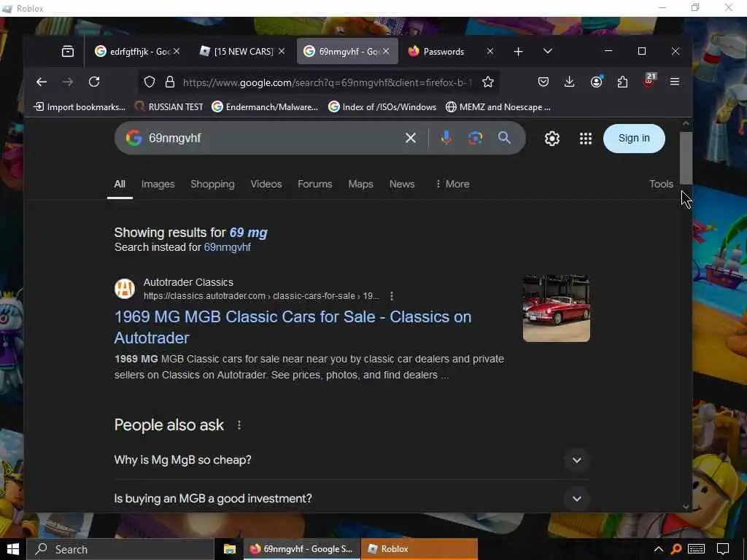
Task: Click the Firefox address bar URL
Action: pyautogui.click(x=327, y=82)
